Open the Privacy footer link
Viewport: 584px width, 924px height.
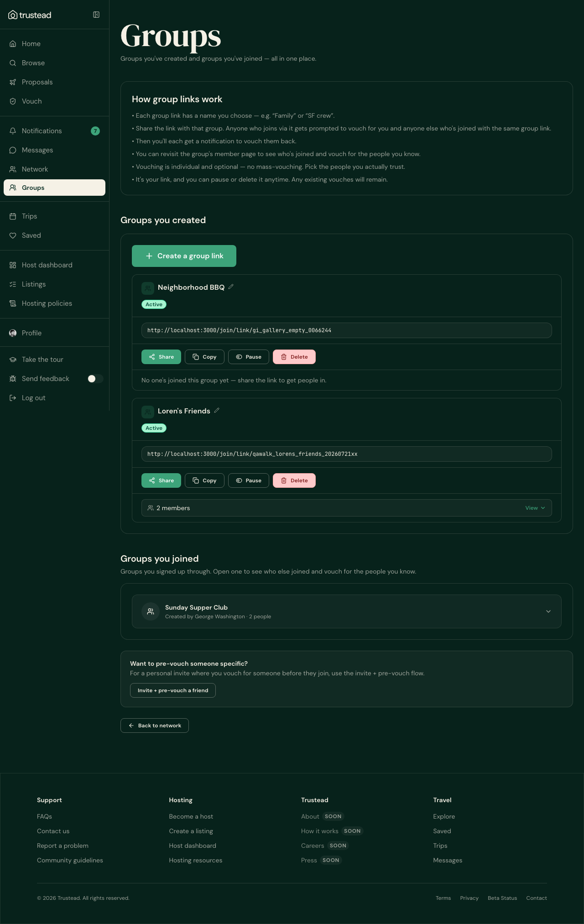pyautogui.click(x=469, y=898)
